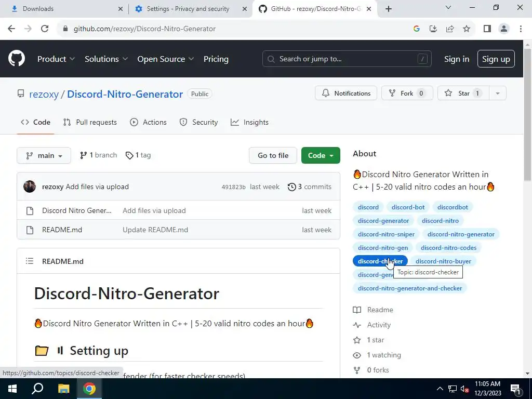Open the main branch selector dropdown
532x399 pixels.
click(44, 155)
